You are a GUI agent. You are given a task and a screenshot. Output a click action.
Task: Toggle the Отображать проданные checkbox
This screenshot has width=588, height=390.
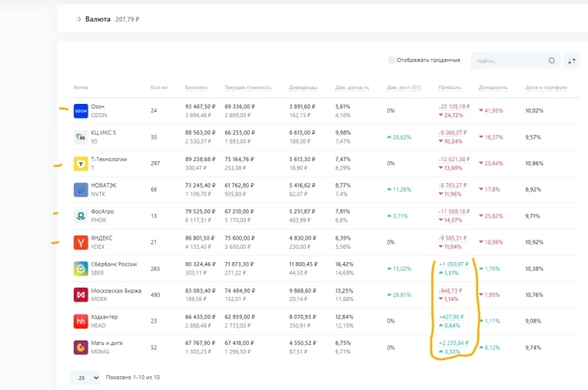coord(392,60)
